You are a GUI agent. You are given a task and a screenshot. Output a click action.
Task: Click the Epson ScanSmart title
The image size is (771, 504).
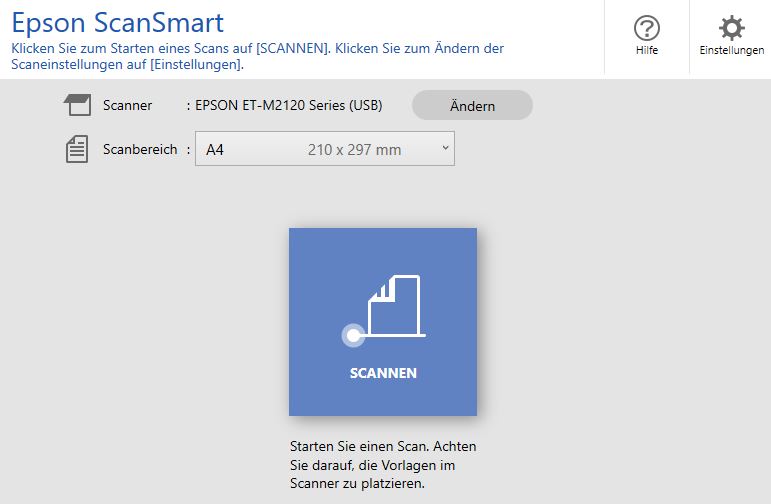coord(118,23)
